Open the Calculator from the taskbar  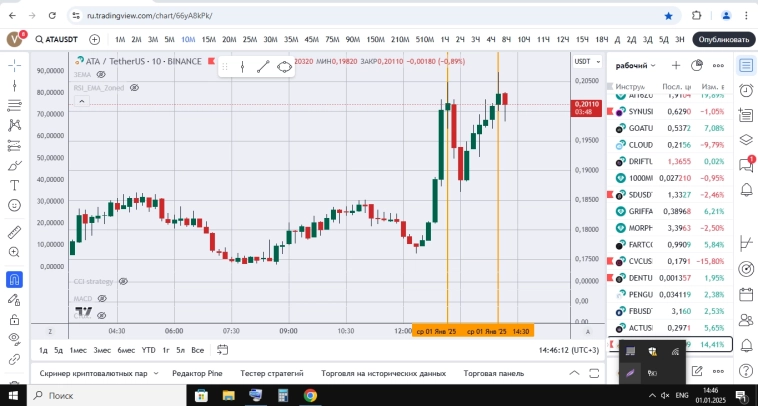click(283, 395)
